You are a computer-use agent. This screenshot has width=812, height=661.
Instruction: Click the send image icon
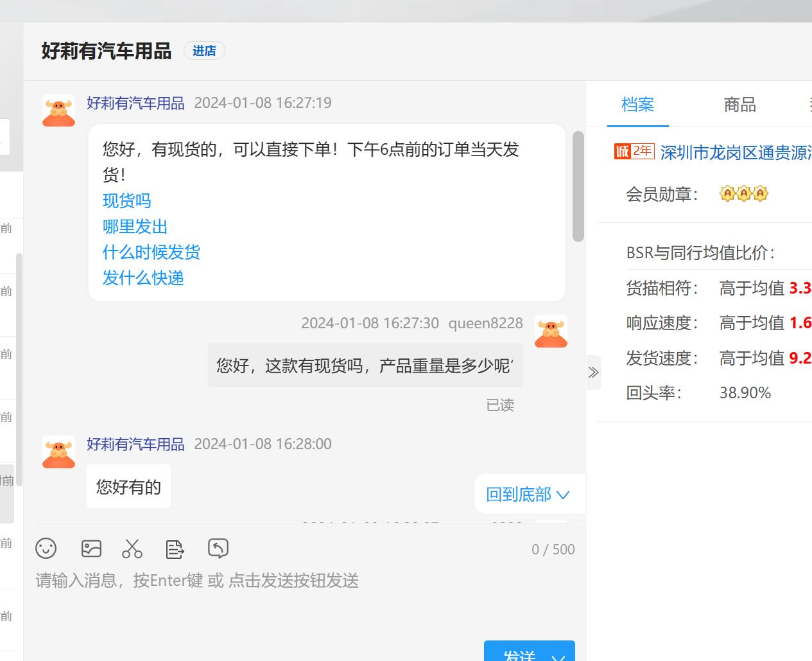(91, 549)
